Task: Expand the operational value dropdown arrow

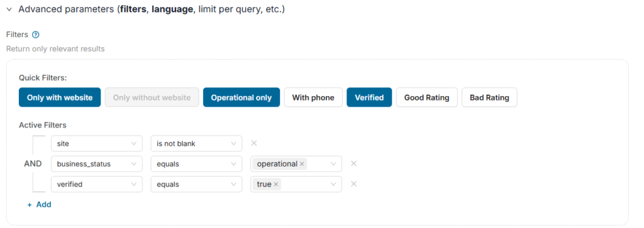Action: pyautogui.click(x=333, y=164)
